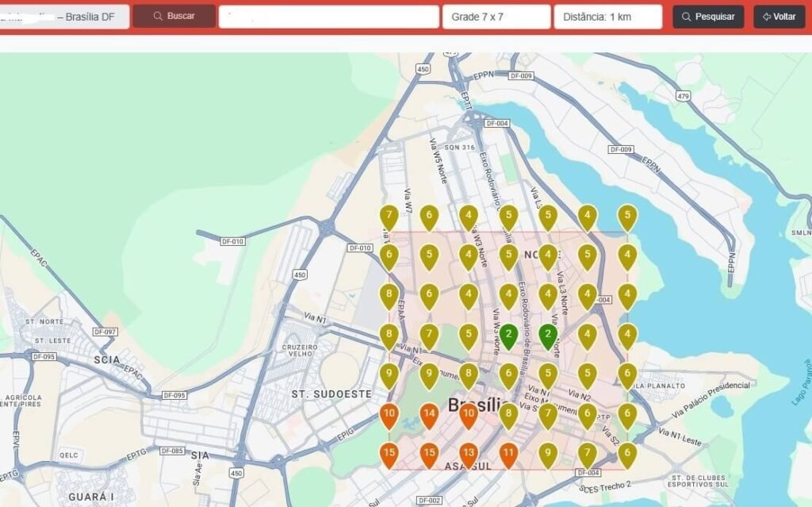This screenshot has width=812, height=507.
Task: Select the leftmost orange pin numbered 10
Action: point(389,414)
